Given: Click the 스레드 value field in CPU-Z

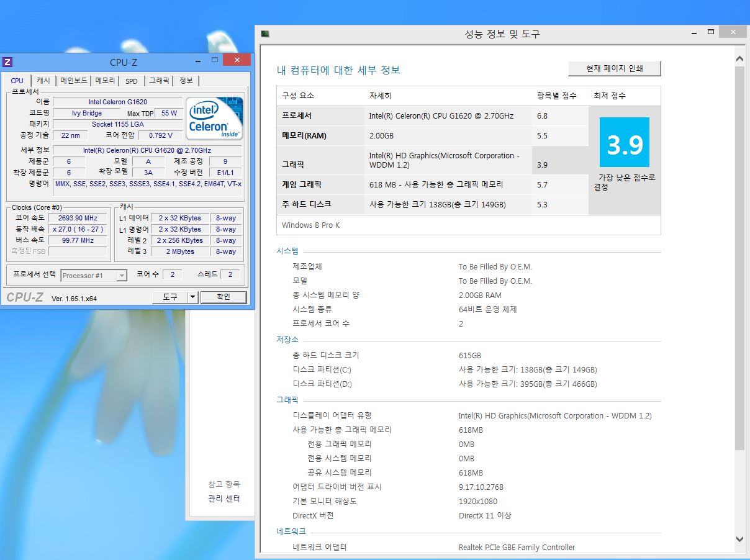Looking at the screenshot, I should (x=230, y=274).
